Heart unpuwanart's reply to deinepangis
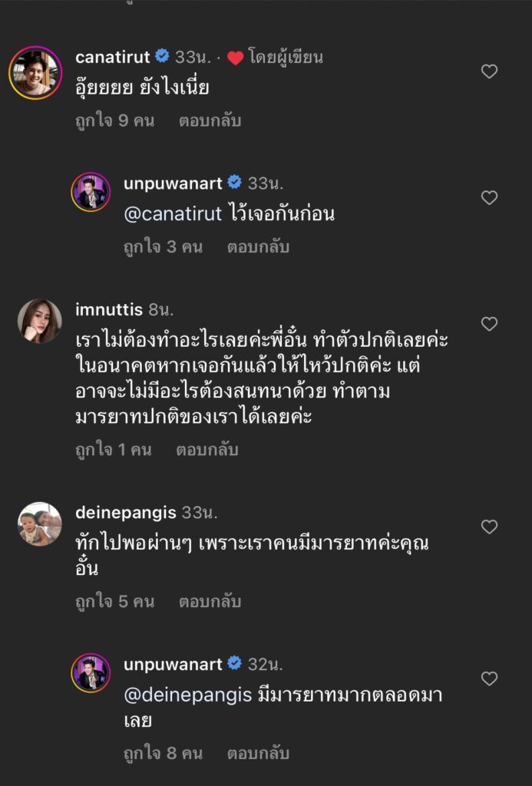The width and height of the screenshot is (532, 786). (x=489, y=679)
